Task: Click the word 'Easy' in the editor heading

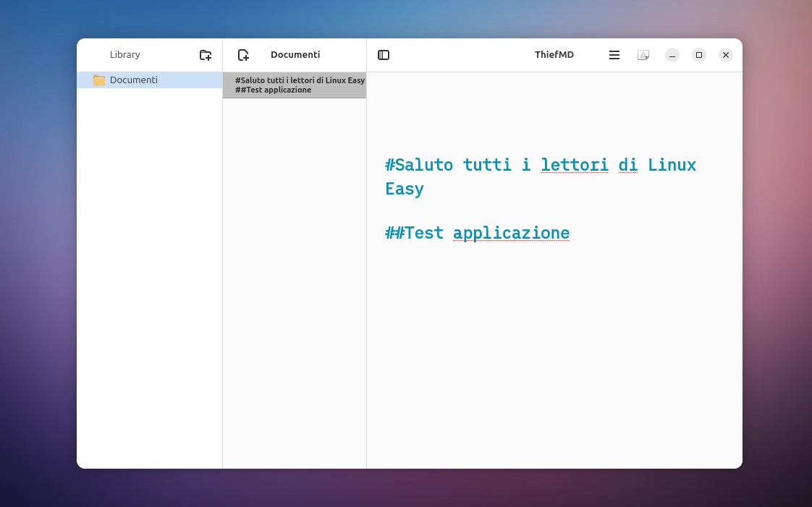Action: tap(404, 189)
